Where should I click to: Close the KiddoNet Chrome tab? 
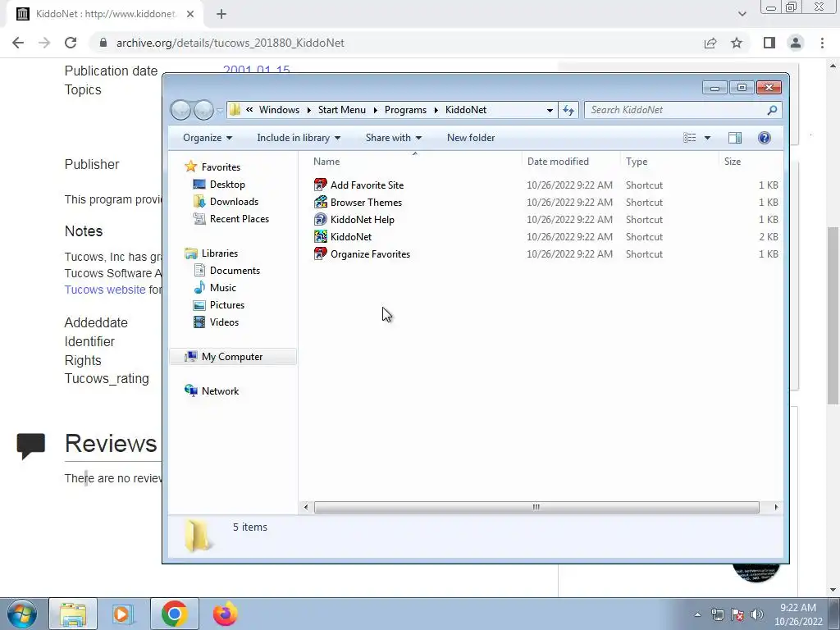190,14
